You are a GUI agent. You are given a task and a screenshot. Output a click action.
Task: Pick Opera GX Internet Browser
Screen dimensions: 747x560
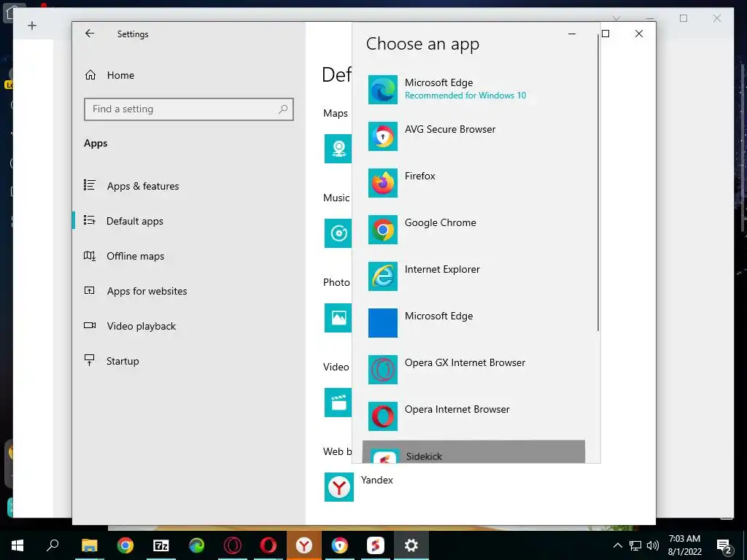[x=473, y=369]
